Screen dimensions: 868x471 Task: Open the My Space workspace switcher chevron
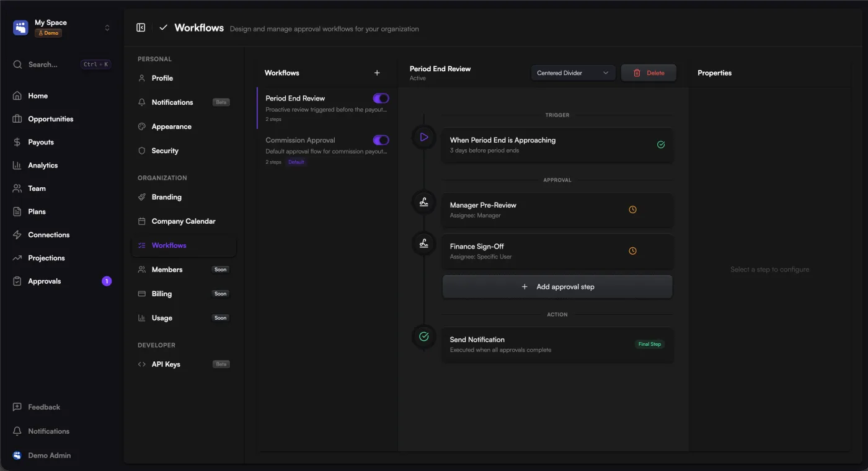(107, 28)
